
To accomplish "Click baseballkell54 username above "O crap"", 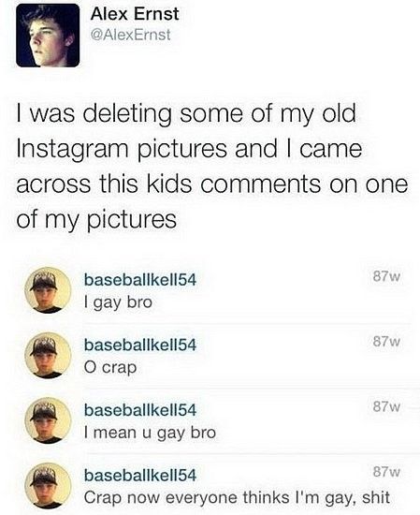I will tap(140, 345).
